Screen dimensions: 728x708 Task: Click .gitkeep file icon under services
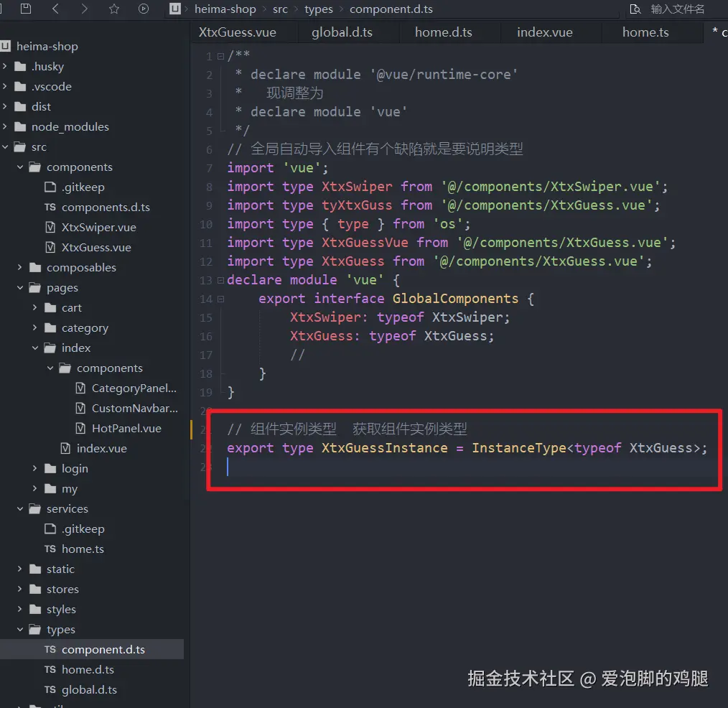coord(50,528)
